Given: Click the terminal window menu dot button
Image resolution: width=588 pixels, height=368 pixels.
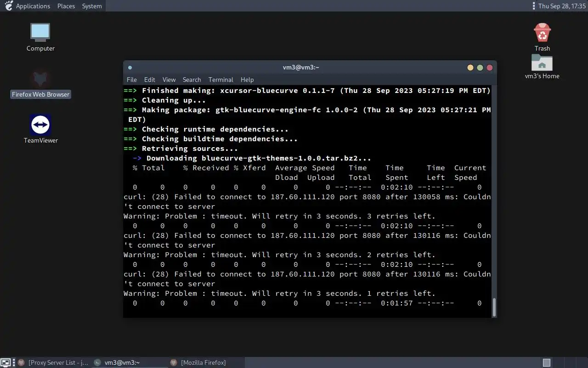Looking at the screenshot, I should 130,68.
